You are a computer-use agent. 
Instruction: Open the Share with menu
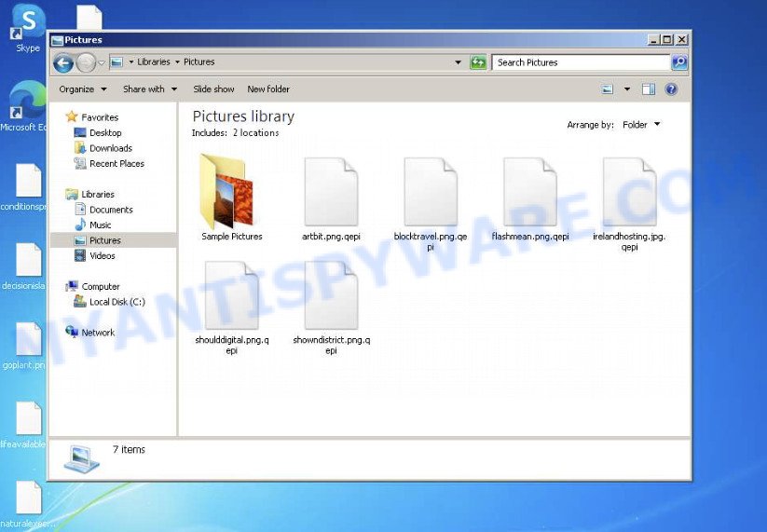149,89
